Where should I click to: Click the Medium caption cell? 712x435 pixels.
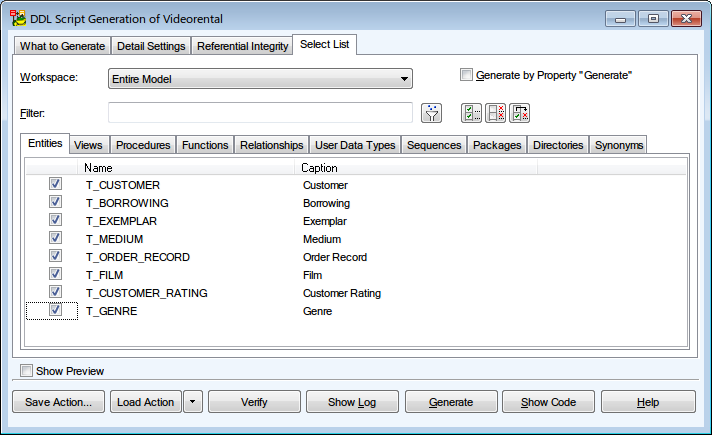pyautogui.click(x=322, y=239)
